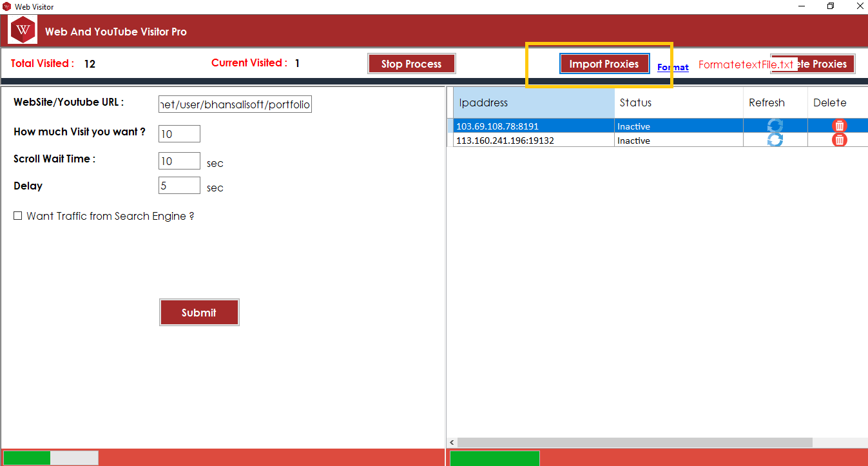Click refresh icon for proxy 113.160.241.196:19132
Screen dimensions: 868x466
tap(775, 140)
